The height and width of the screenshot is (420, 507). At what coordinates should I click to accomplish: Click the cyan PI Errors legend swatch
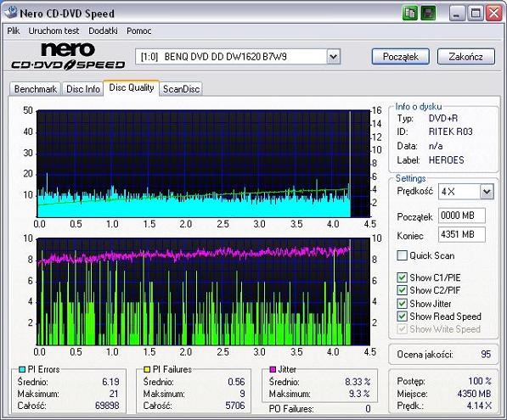[x=22, y=369]
